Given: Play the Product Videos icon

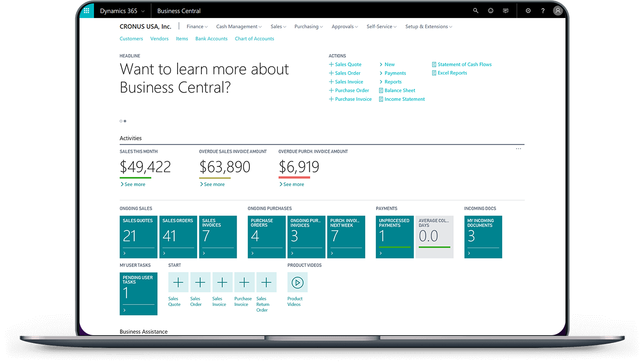Looking at the screenshot, I should coord(298,282).
